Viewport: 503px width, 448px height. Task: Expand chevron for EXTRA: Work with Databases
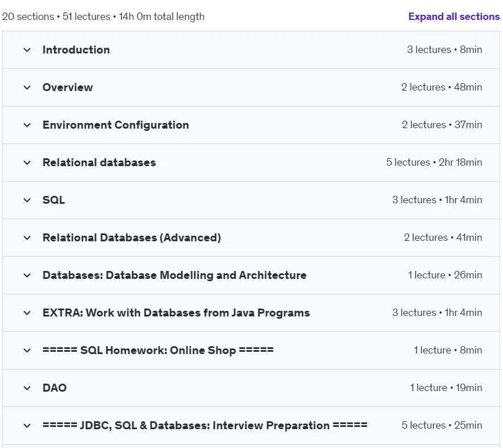[x=27, y=313]
